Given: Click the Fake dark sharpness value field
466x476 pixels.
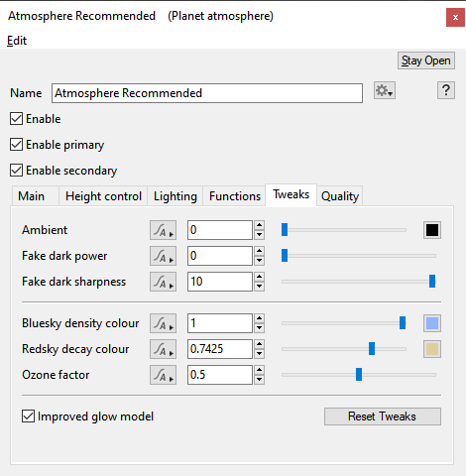Looking at the screenshot, I should tap(220, 282).
